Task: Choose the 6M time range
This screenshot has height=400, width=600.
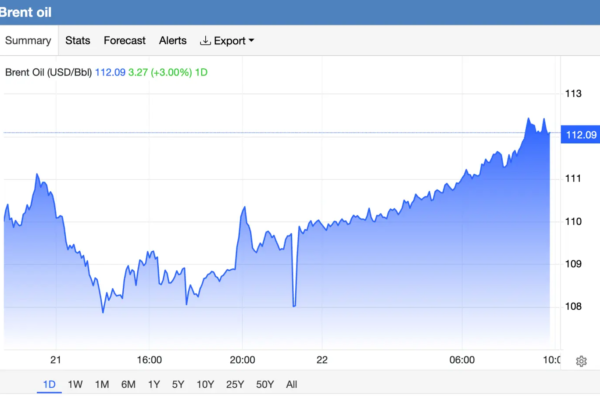Action: coord(128,384)
